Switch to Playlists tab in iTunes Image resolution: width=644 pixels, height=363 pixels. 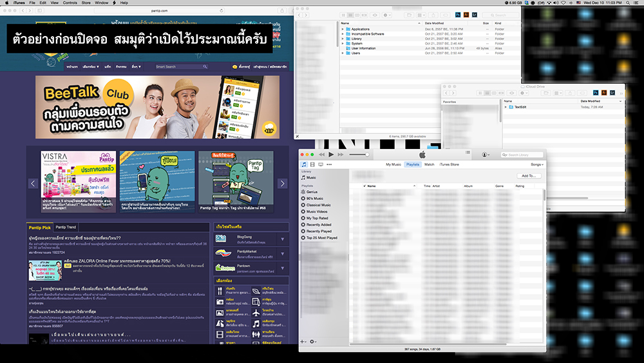tap(413, 164)
